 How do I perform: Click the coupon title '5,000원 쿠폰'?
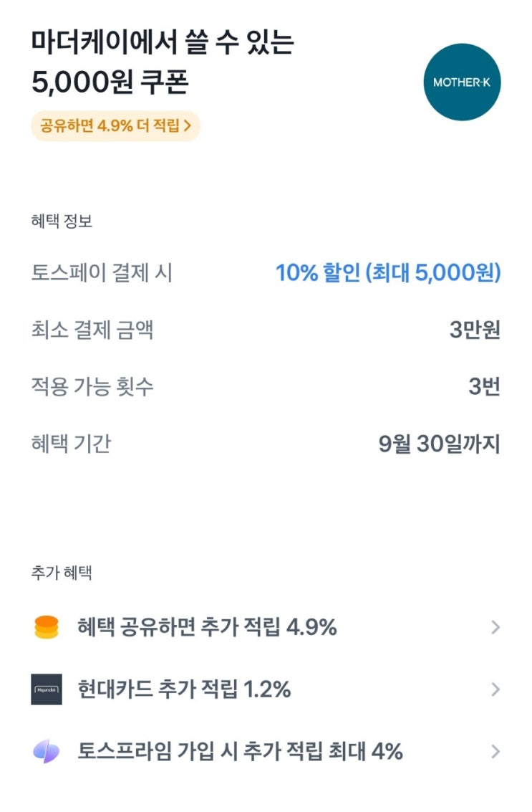click(x=110, y=82)
